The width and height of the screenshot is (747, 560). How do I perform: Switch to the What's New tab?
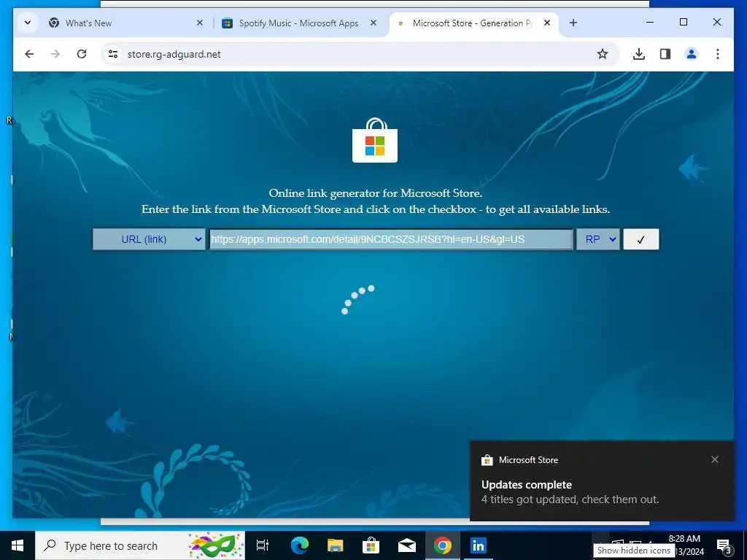(126, 23)
